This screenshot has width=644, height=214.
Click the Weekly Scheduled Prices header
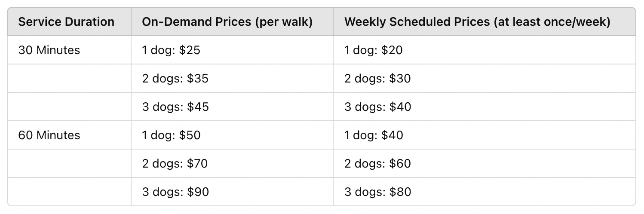[477, 22]
